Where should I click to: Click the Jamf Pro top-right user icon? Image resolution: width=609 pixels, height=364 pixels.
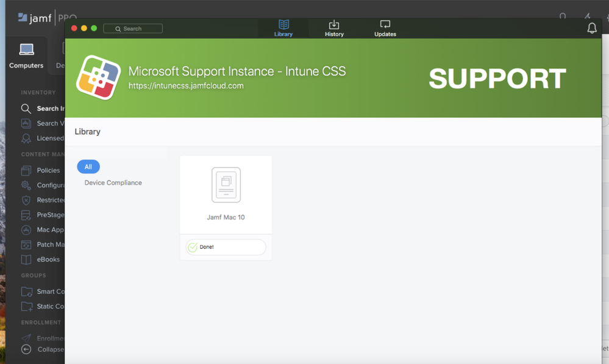pyautogui.click(x=563, y=16)
